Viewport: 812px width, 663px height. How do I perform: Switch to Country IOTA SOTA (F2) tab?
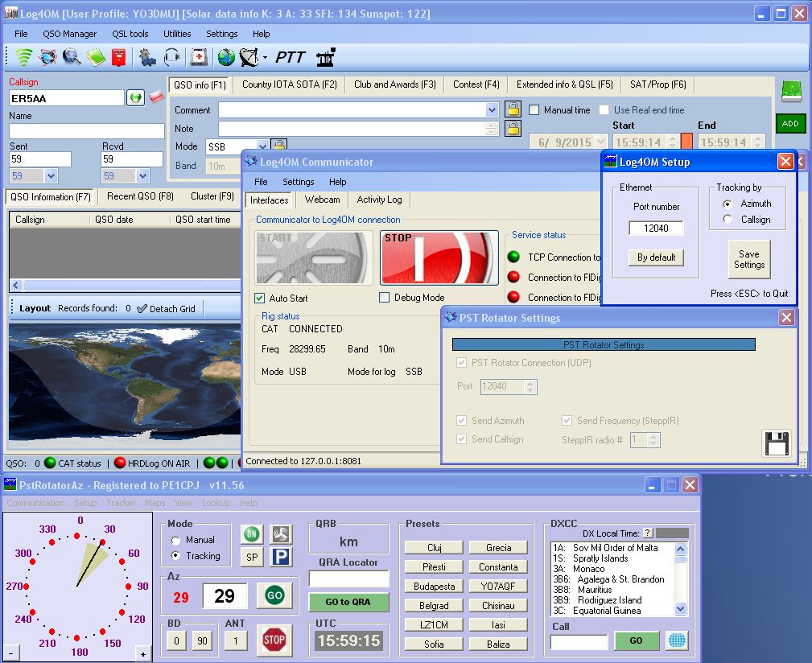[290, 84]
